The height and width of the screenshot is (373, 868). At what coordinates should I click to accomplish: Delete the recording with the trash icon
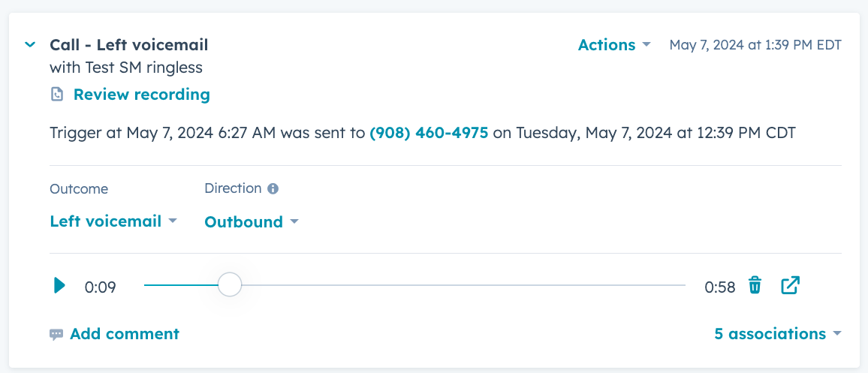point(755,285)
